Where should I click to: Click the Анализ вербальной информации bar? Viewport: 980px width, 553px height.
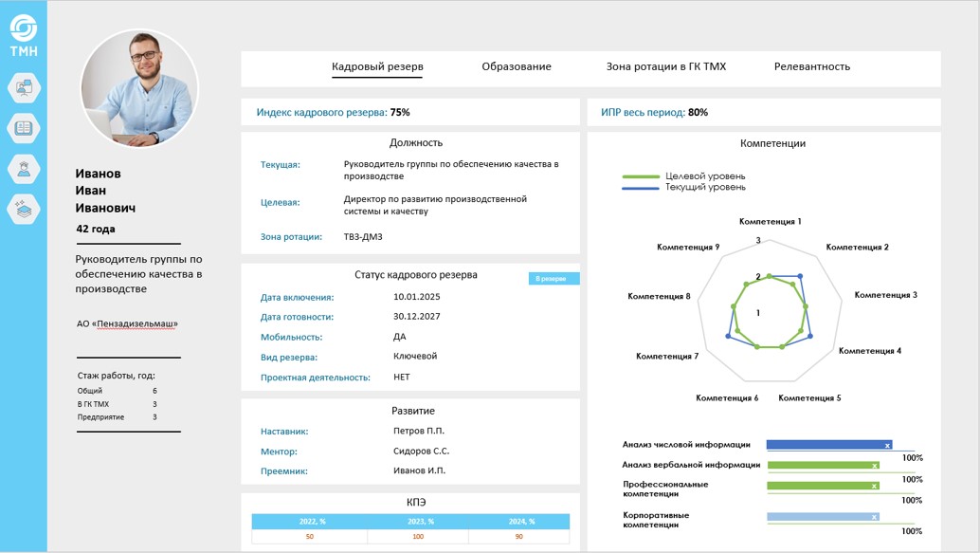pyautogui.click(x=823, y=465)
